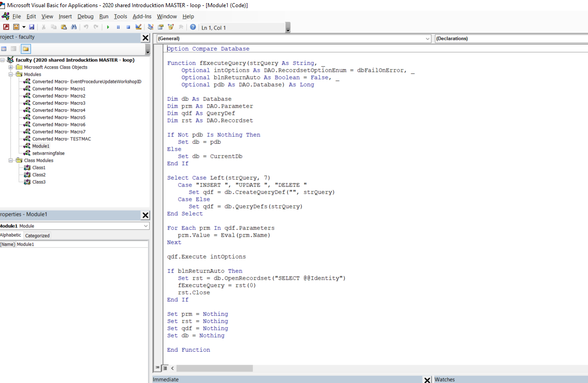The width and height of the screenshot is (588, 383).
Task: Select Converted Macro- EventProcedureUpdateWorkshopID module
Action: pyautogui.click(x=87, y=82)
